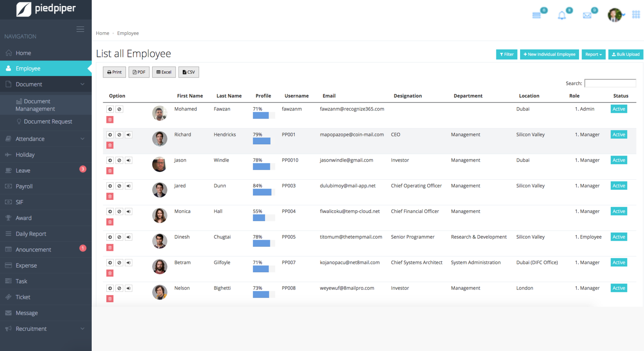Viewport: 644px width, 351px height.
Task: Click the apps grid icon
Action: [x=636, y=15]
